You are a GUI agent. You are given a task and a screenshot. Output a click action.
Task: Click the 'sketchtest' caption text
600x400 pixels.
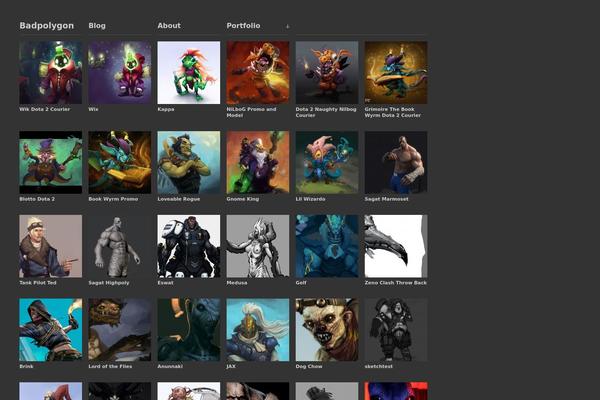[378, 366]
